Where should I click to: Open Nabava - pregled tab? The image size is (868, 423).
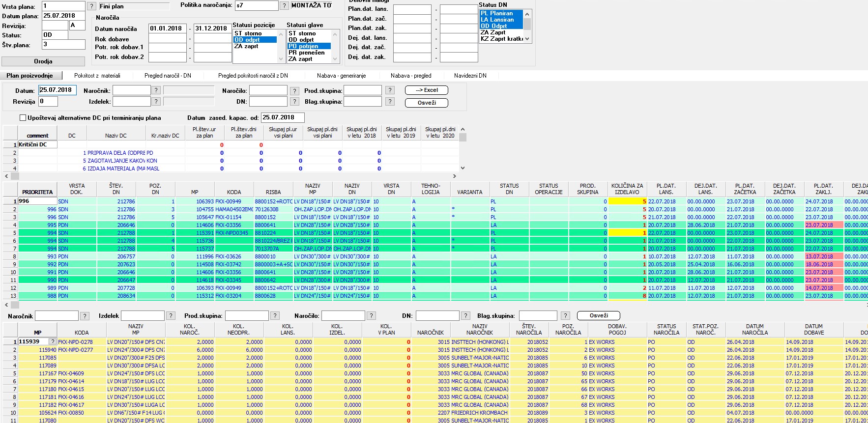click(x=411, y=76)
